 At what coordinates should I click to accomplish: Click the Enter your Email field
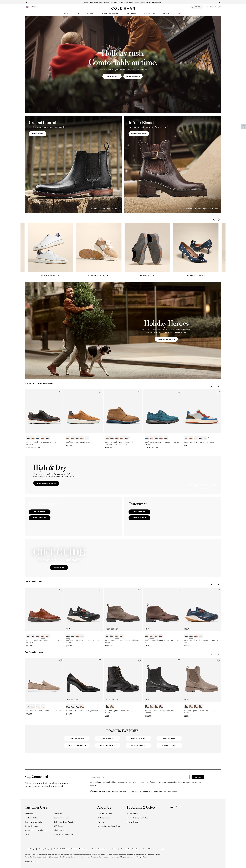click(140, 777)
